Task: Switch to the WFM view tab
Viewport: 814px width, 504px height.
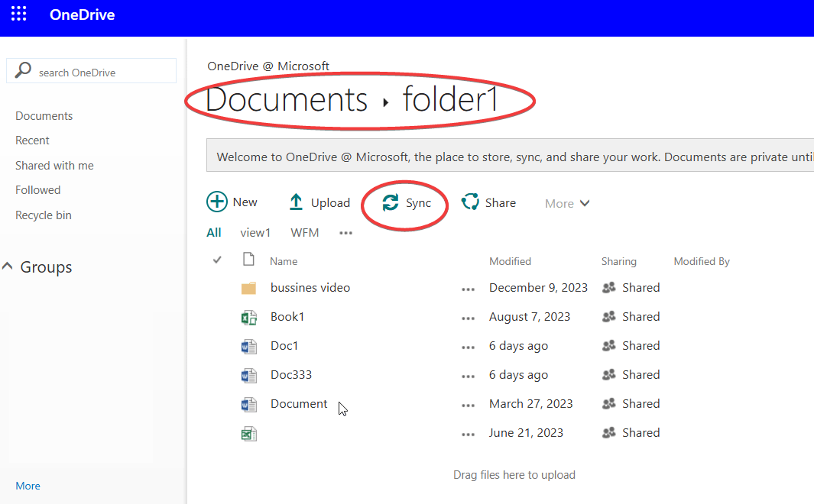Action: [305, 232]
